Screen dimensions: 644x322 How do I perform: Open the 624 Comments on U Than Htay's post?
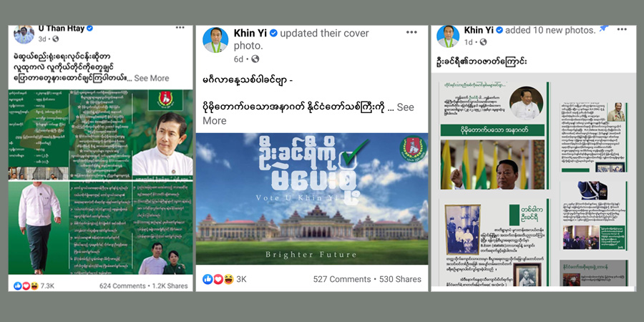pyautogui.click(x=122, y=286)
